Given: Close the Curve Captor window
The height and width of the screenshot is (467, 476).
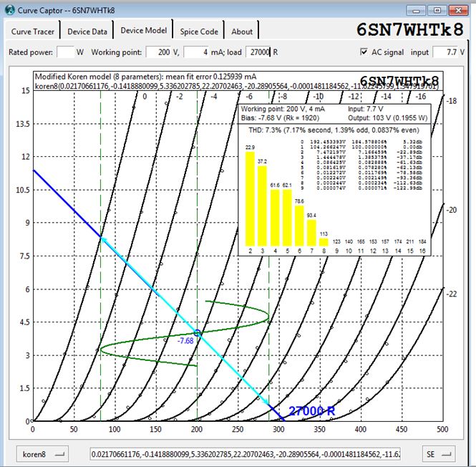Looking at the screenshot, I should coord(458,11).
